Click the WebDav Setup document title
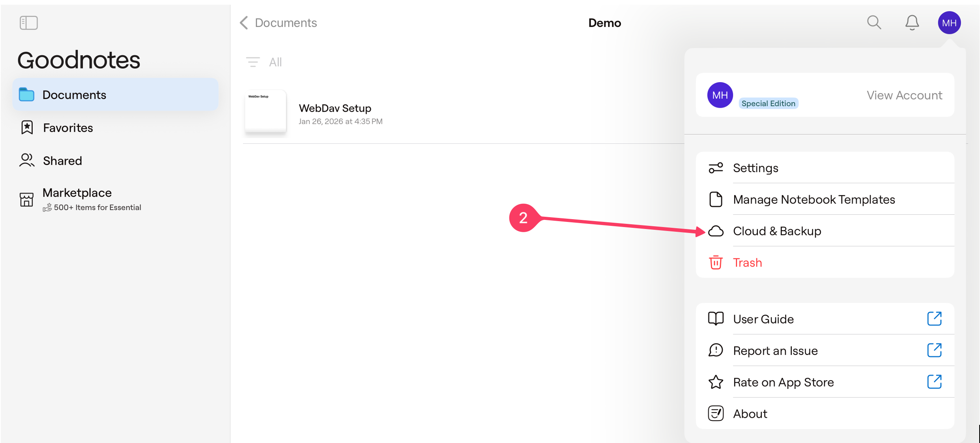980x443 pixels. [335, 108]
